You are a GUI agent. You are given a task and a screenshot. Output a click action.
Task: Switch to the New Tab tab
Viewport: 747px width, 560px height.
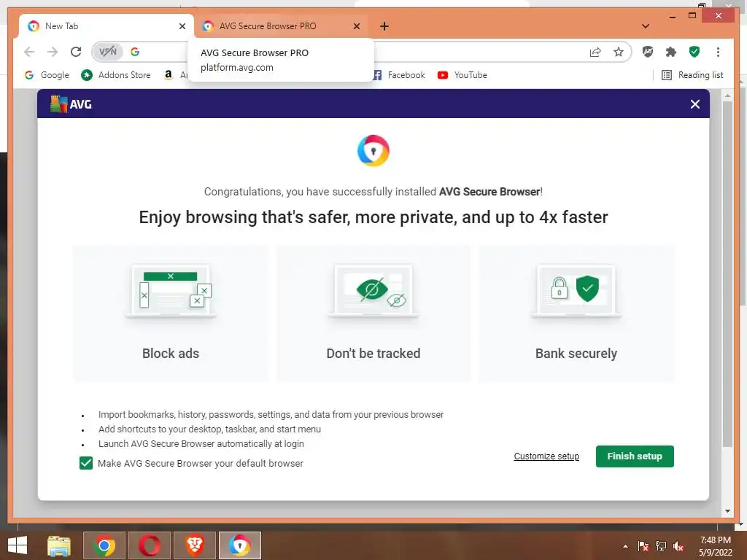107,26
